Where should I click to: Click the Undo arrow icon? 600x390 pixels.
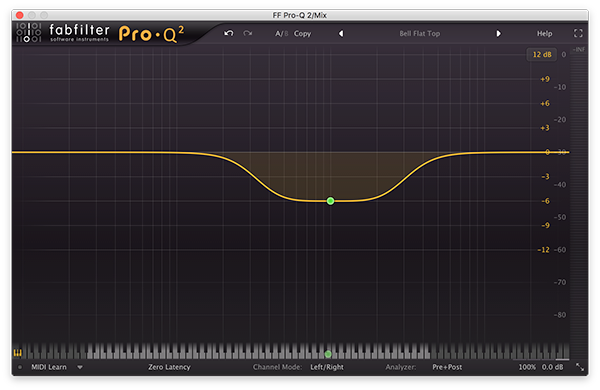click(x=229, y=34)
